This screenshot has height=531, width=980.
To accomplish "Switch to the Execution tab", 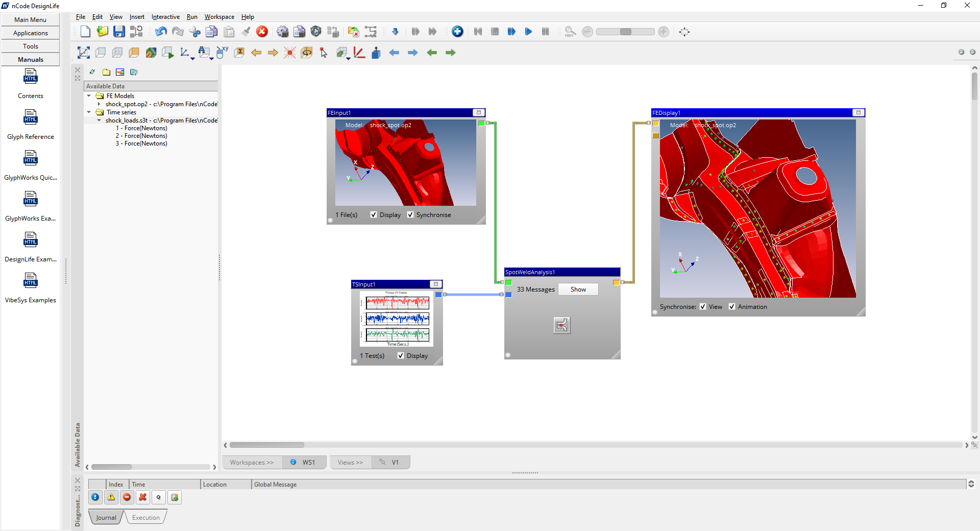I will point(146,518).
